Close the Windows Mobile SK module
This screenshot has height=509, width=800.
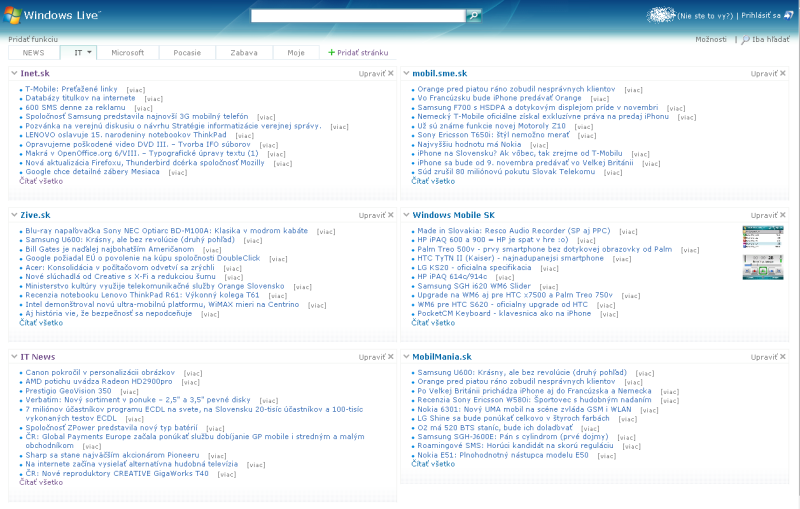pyautogui.click(x=783, y=215)
